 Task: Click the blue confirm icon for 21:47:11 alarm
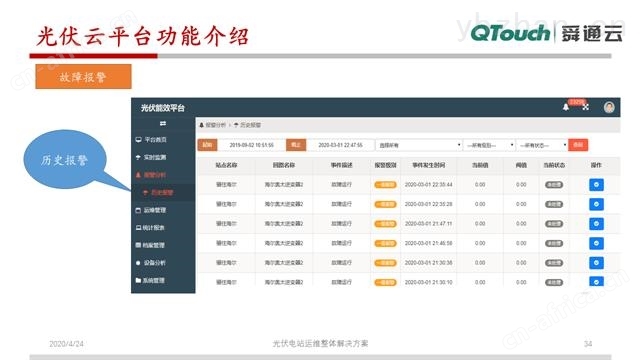tap(596, 224)
